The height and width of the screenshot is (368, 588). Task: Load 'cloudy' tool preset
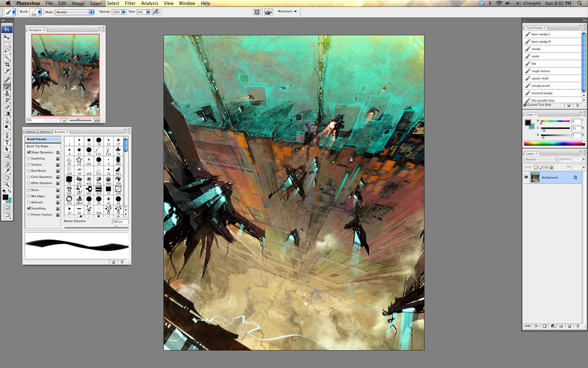coord(552,49)
